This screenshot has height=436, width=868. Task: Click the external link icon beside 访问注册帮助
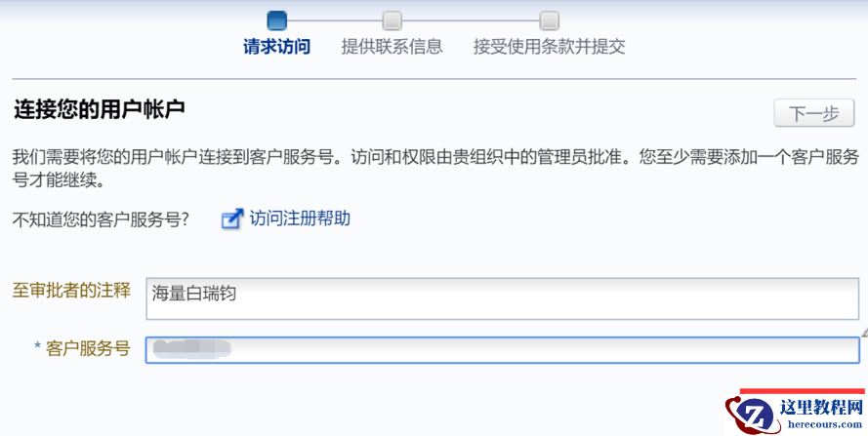point(231,219)
